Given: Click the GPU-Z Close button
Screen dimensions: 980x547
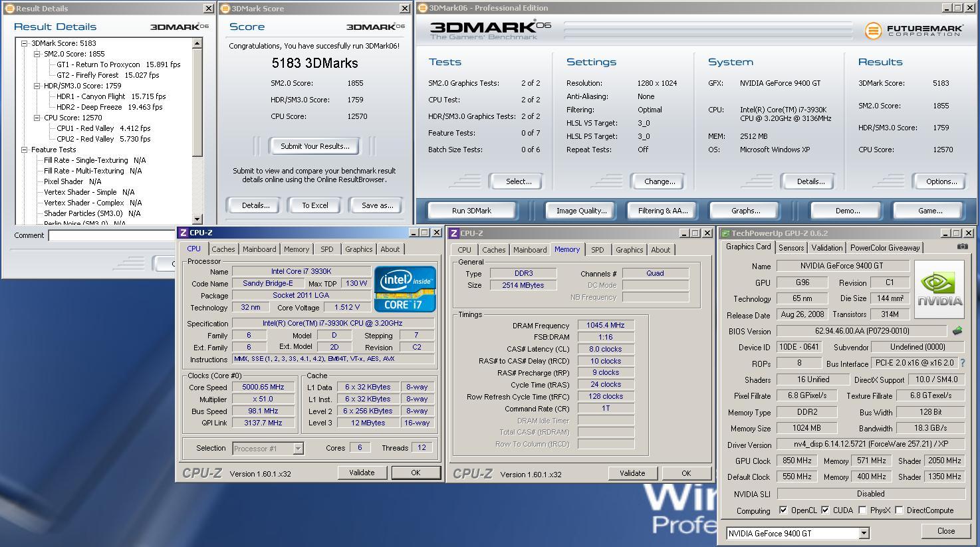Looking at the screenshot, I should tap(945, 531).
